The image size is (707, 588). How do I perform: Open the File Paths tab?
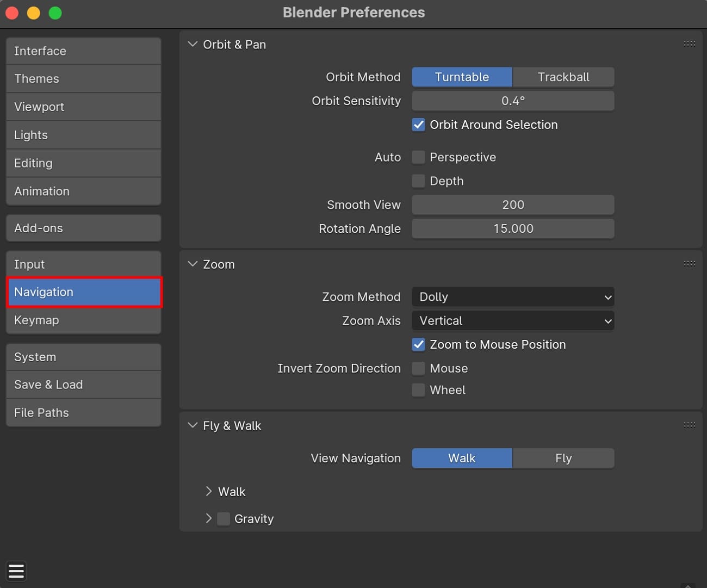coord(84,413)
